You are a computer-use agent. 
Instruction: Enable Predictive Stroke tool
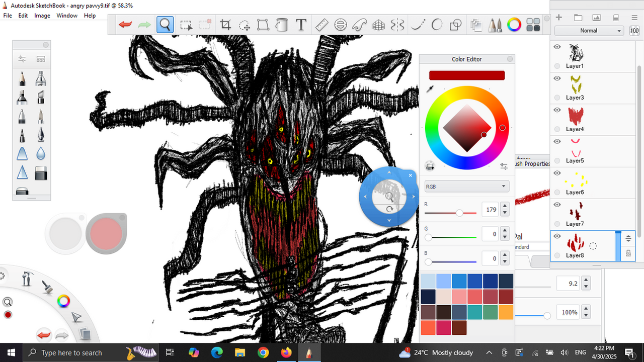pos(437,25)
